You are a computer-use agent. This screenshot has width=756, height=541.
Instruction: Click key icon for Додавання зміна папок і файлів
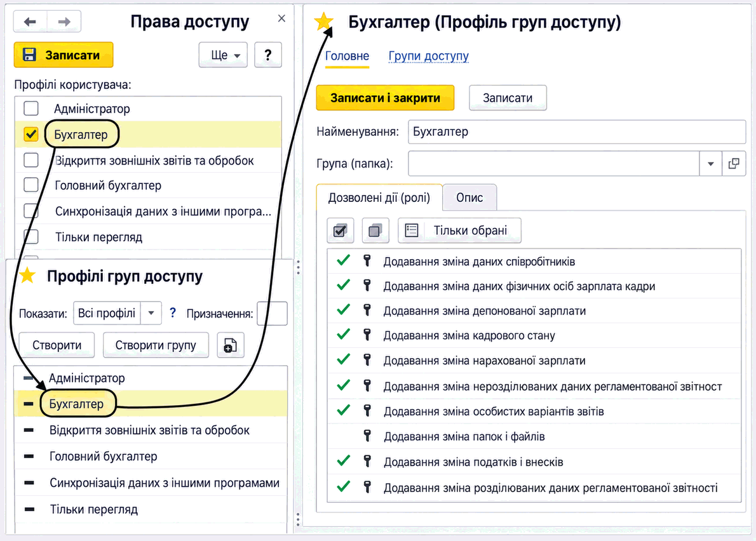coord(367,436)
